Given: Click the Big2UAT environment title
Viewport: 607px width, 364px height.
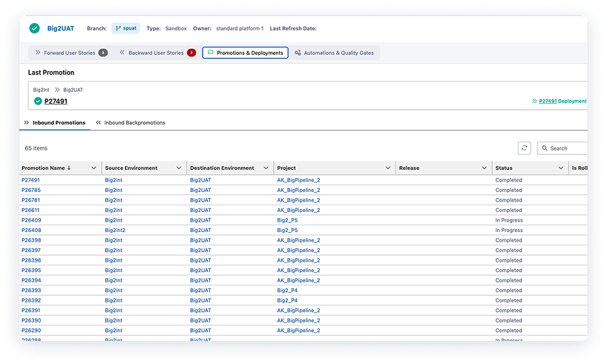Looking at the screenshot, I should click(61, 28).
